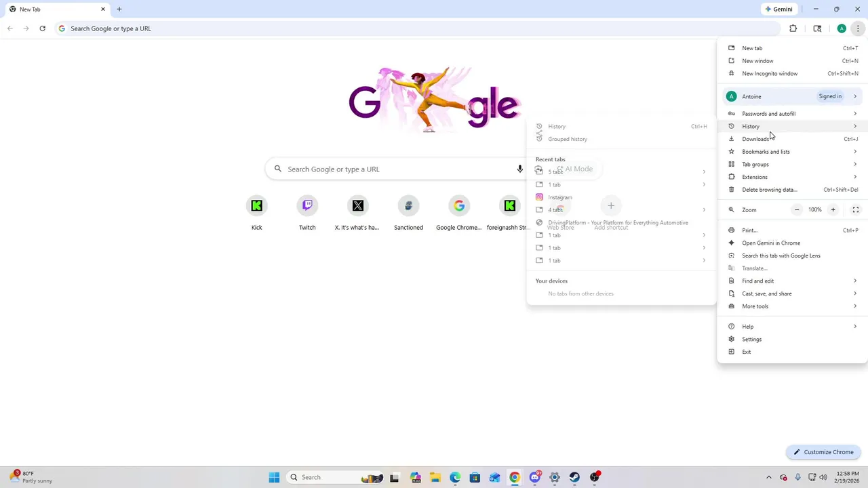Expand Tab groups submenu
This screenshot has height=488, width=868.
[x=793, y=164]
